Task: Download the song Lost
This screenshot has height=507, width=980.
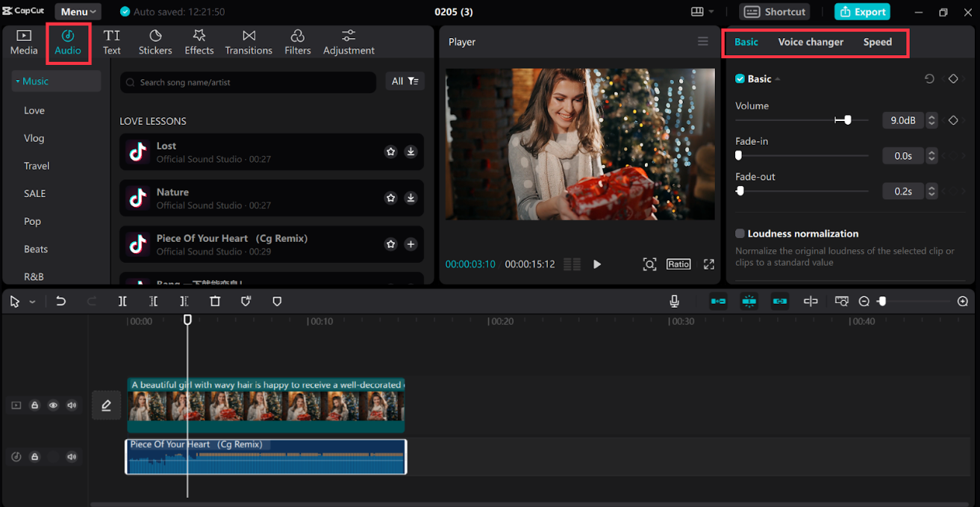Action: [411, 152]
